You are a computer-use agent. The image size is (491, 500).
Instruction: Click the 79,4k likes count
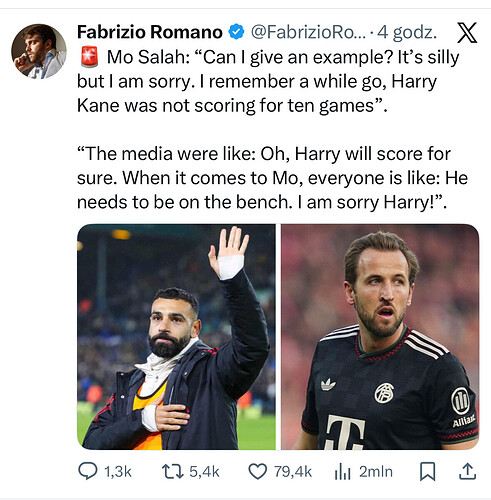(x=293, y=472)
